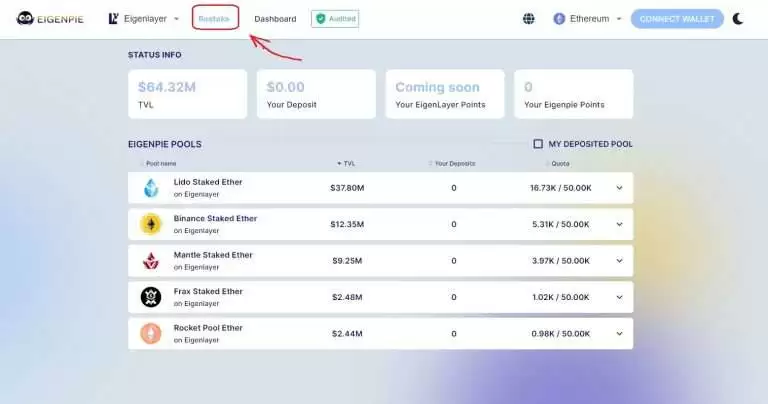Expand the Lido Staked Ether row chevron
Viewport: 768px width, 404px height.
[x=618, y=188]
